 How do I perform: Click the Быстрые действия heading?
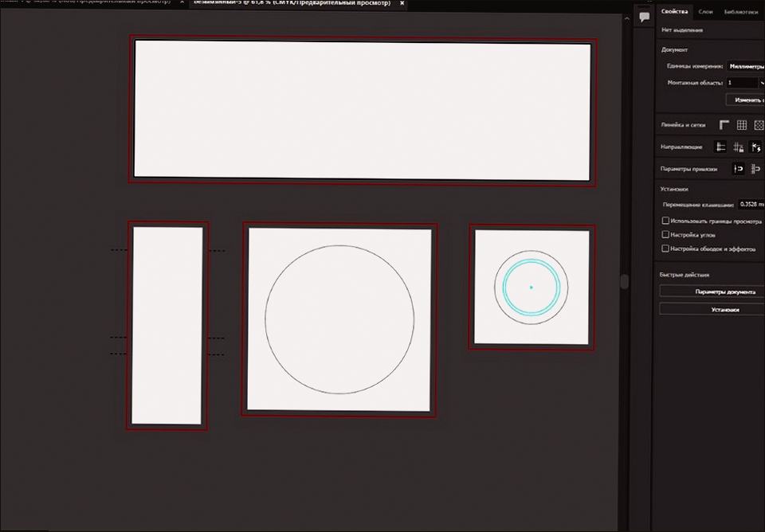tap(684, 275)
